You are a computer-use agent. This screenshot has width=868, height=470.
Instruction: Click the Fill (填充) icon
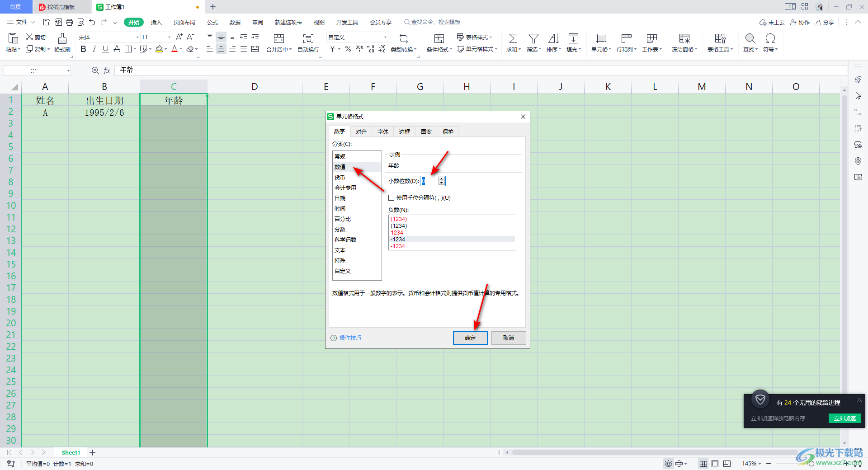[573, 38]
